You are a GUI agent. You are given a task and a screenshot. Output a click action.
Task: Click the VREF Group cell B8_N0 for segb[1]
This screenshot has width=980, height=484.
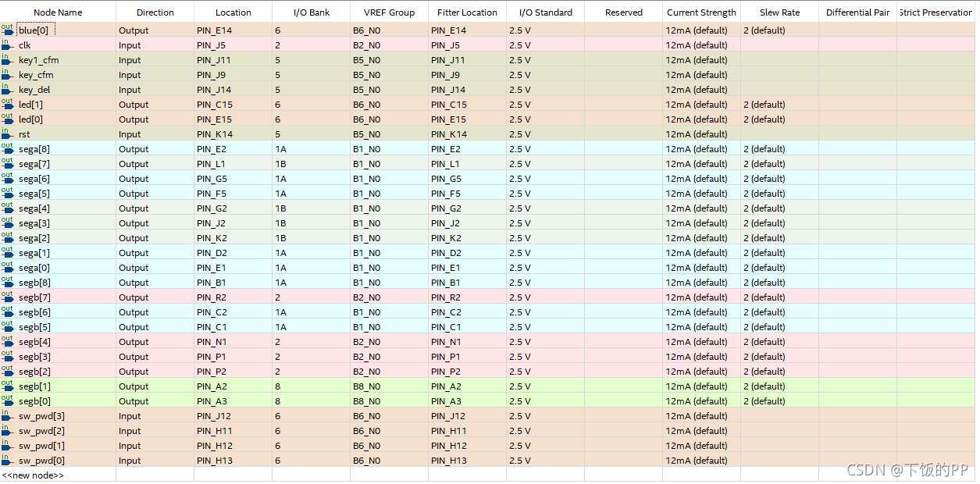[390, 386]
